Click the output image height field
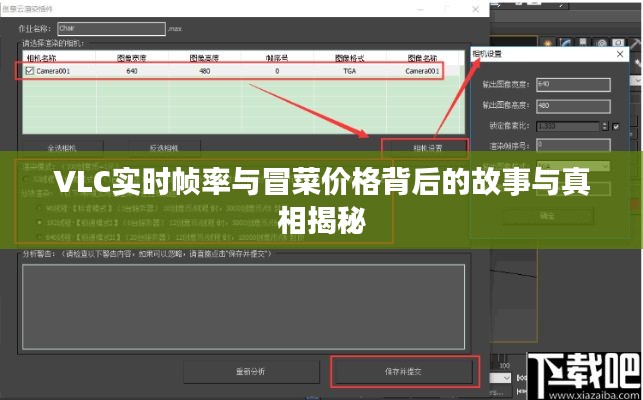Screen dimensions: 643x400 (573, 106)
